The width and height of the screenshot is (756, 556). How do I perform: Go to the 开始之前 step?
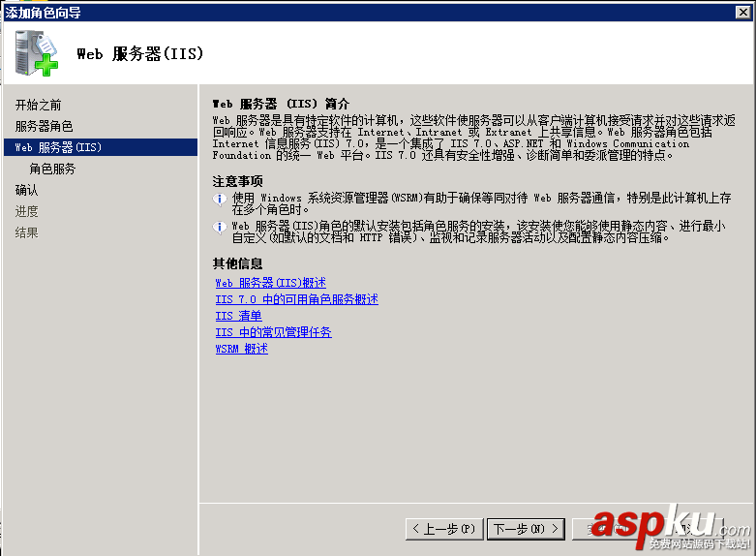tap(38, 105)
